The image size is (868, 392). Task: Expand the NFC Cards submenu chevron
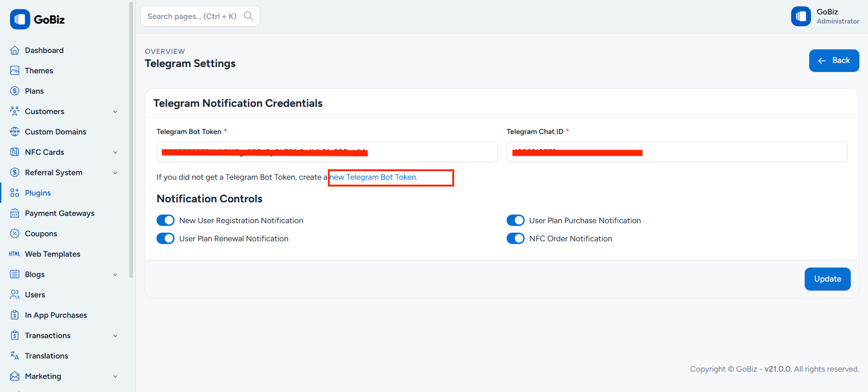(x=115, y=153)
